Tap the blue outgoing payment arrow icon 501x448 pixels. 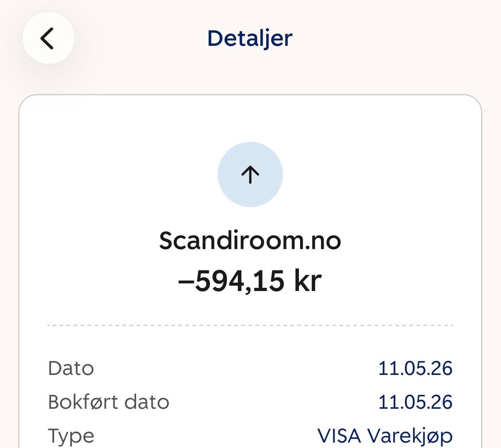(250, 174)
